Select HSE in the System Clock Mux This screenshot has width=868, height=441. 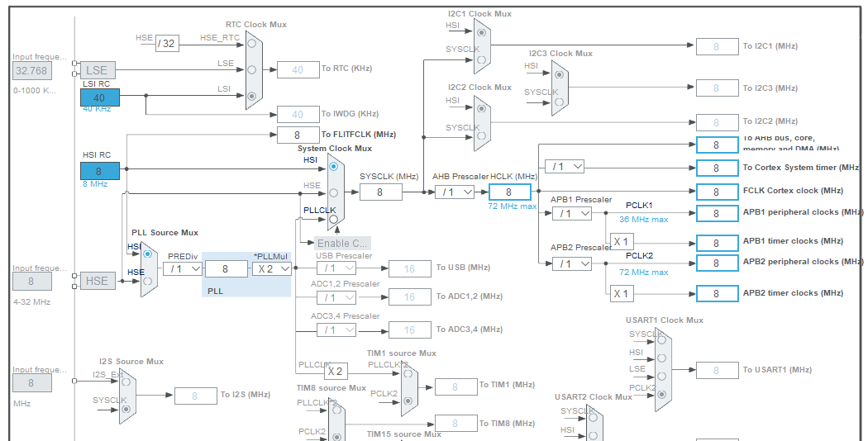333,192
